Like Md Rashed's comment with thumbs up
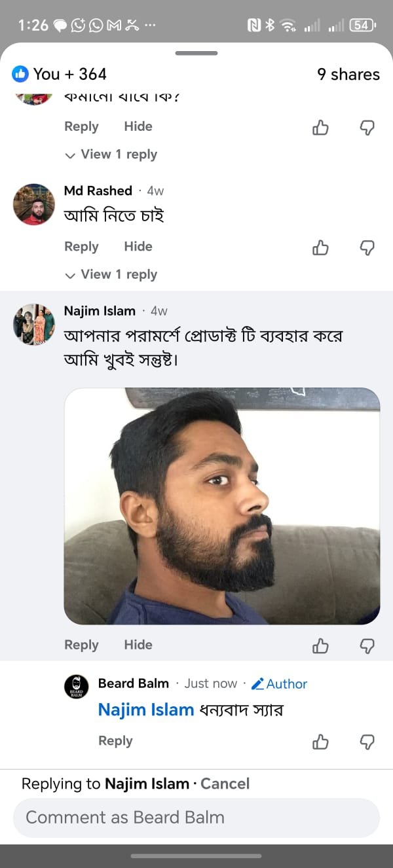 click(x=320, y=247)
